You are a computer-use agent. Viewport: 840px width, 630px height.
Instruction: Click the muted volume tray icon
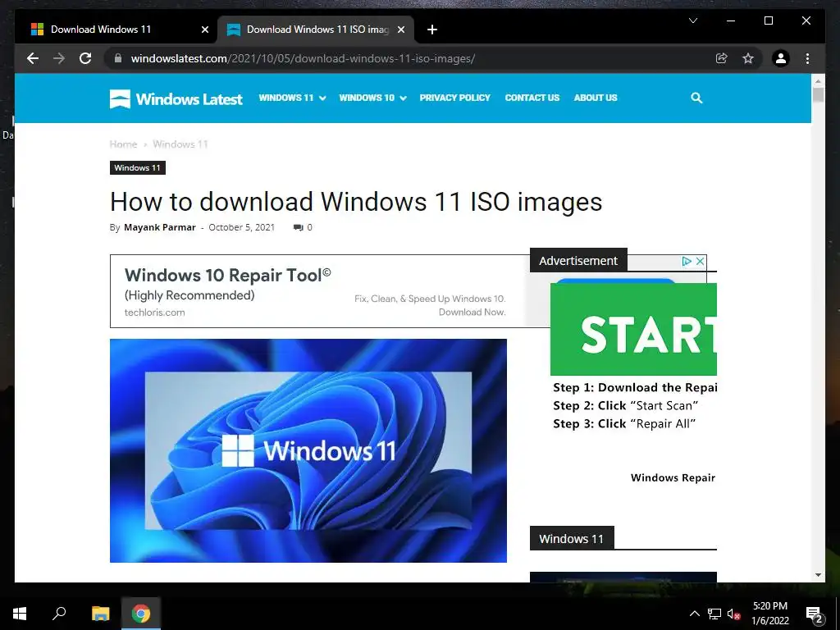(733, 614)
